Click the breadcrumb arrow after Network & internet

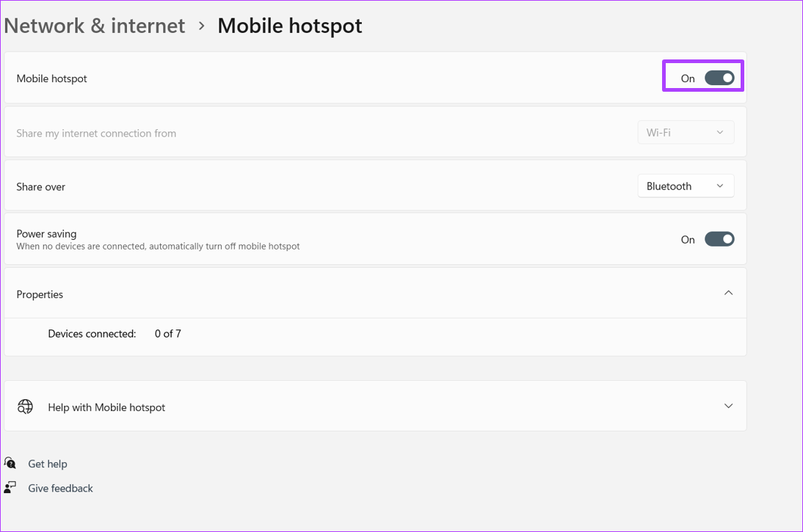pos(202,26)
